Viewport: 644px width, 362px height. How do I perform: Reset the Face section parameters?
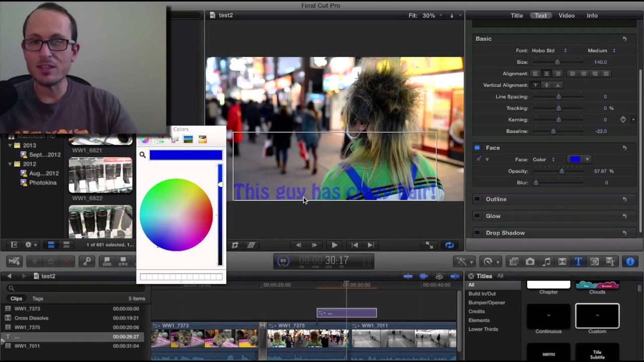pyautogui.click(x=624, y=148)
